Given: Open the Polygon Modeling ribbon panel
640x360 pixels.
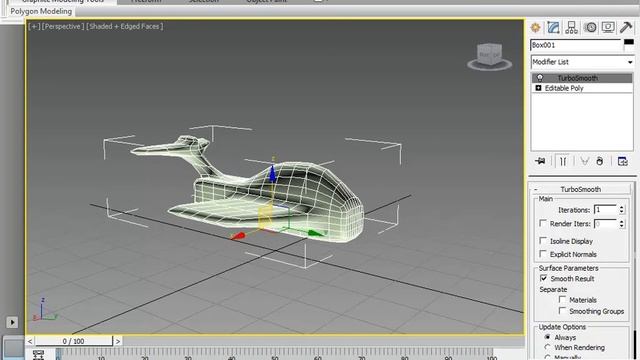Looking at the screenshot, I should click(41, 11).
